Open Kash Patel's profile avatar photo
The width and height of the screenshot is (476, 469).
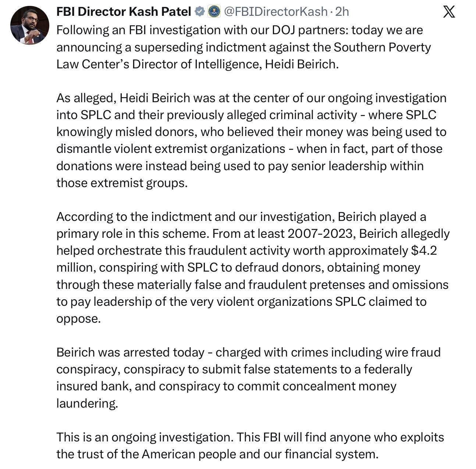coord(30,25)
